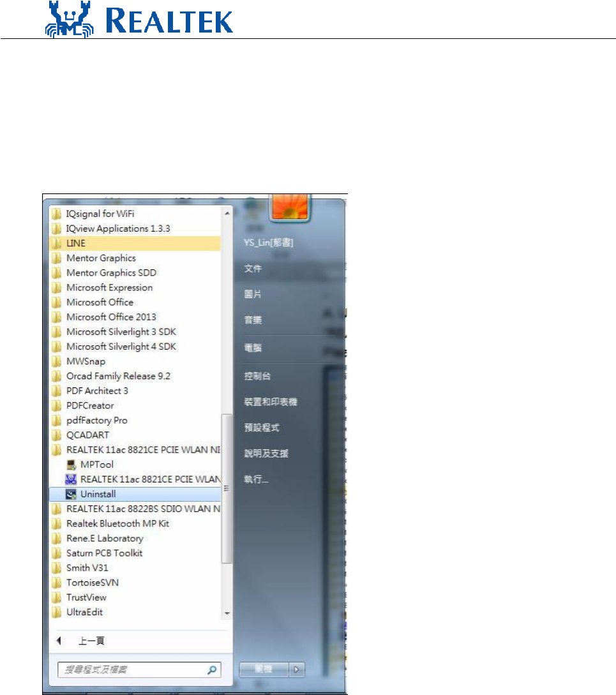Click the Smith V31 folder icon
Viewport: 616px width, 695px height.
pyautogui.click(x=56, y=568)
